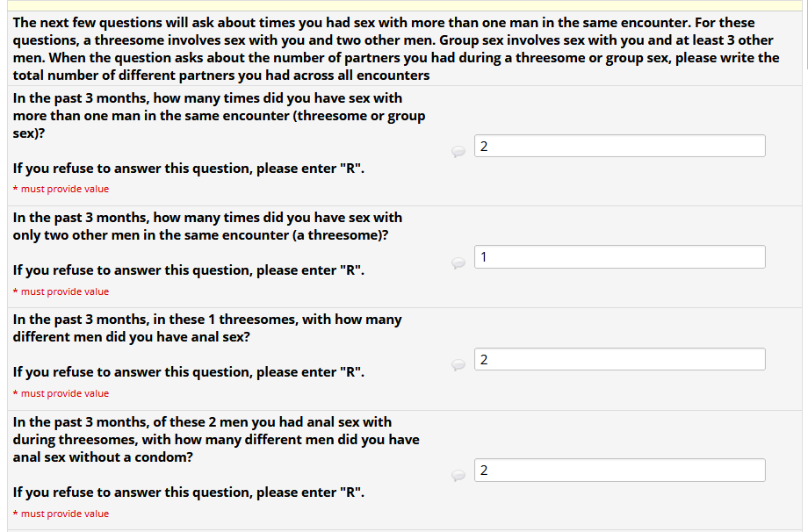This screenshot has width=808, height=532.
Task: Open comment balloon for the without-condom question
Action: tap(458, 475)
